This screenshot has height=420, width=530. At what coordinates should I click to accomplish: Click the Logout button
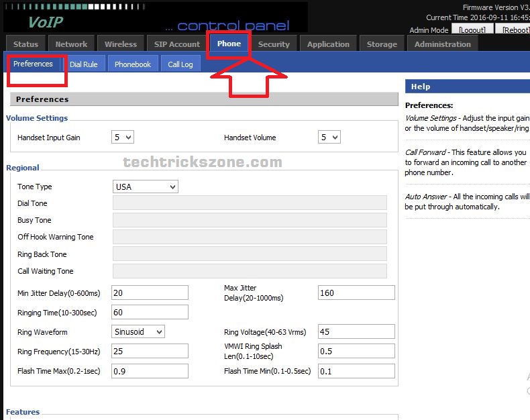472,30
